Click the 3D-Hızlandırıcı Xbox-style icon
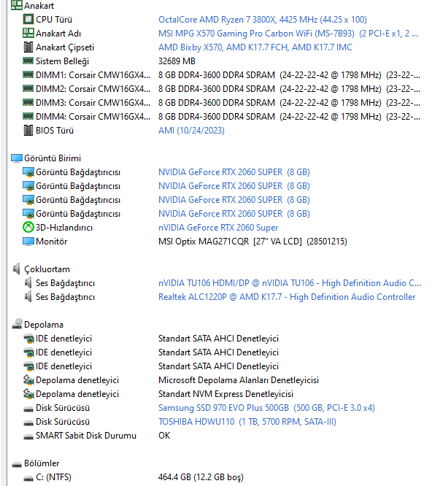Image resolution: width=448 pixels, height=486 pixels. [28, 227]
